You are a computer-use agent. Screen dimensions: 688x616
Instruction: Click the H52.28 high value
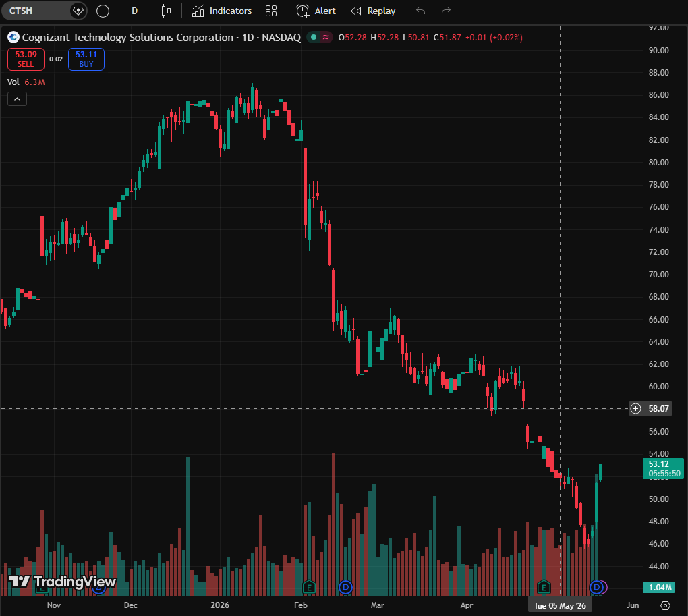(x=384, y=38)
